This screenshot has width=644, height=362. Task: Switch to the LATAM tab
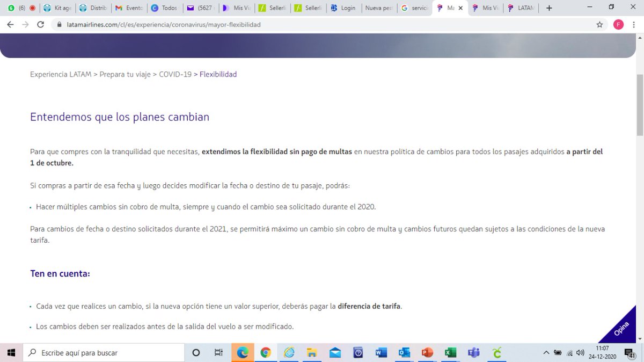521,8
